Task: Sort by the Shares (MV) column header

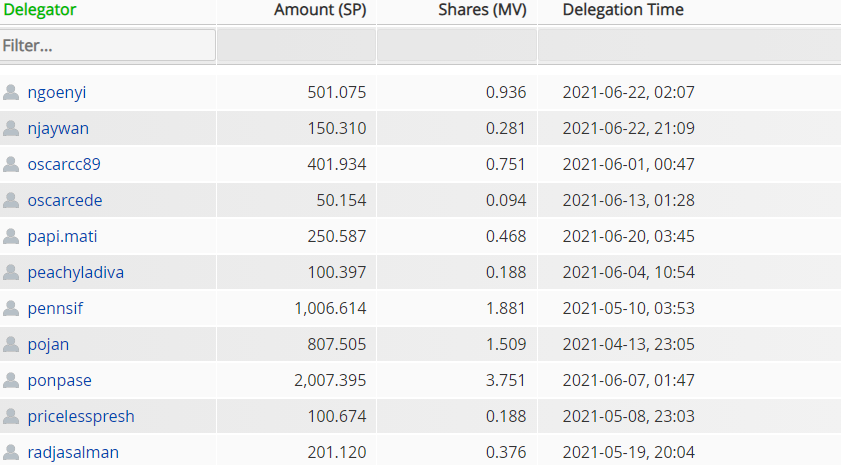Action: 482,10
